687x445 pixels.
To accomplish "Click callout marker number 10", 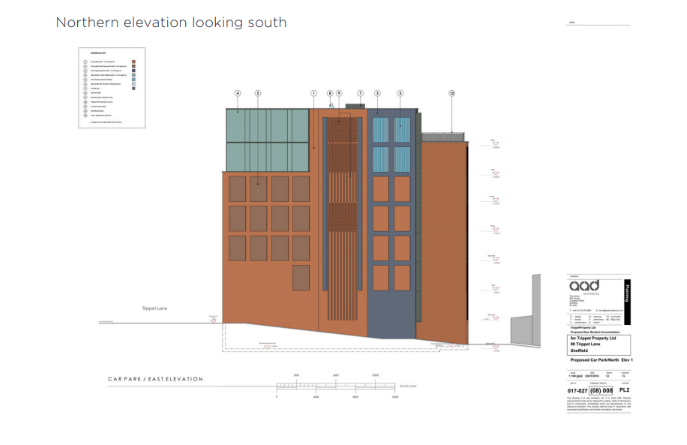I will point(451,94).
